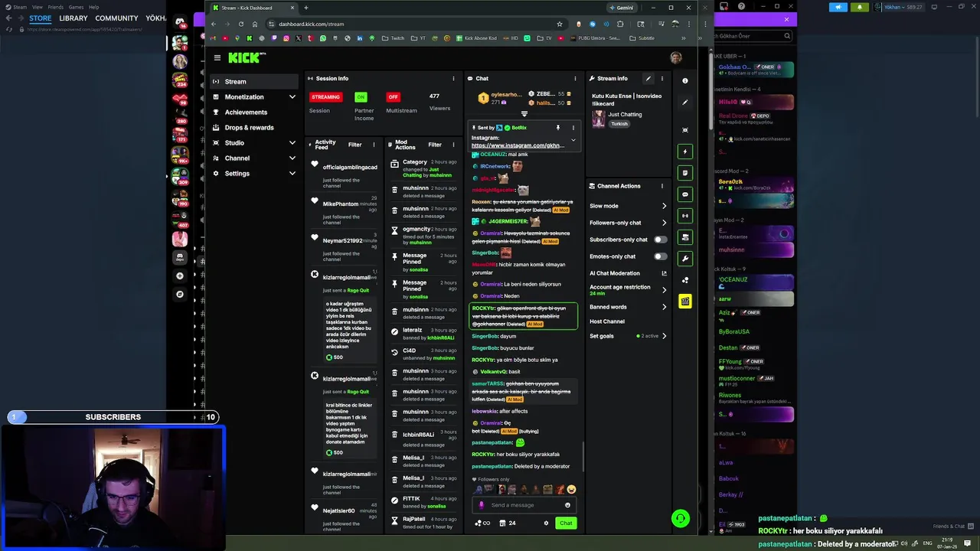The image size is (980, 551).
Task: Expand the Monetization sidebar section
Action: coord(292,97)
